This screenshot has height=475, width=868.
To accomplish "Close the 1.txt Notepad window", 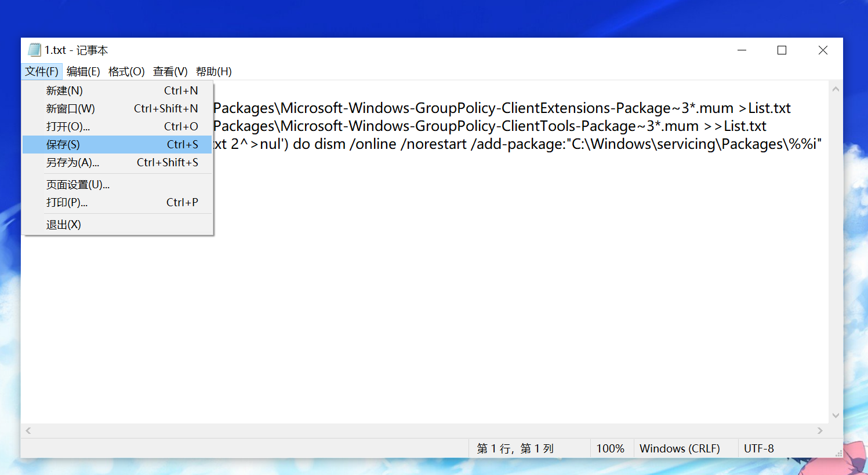I will 823,50.
